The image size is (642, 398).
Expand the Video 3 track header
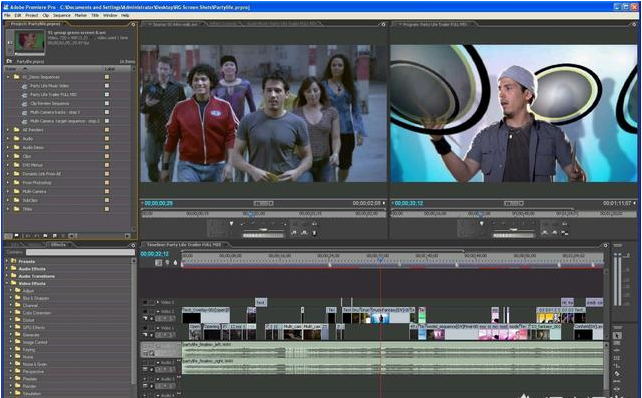tap(158, 302)
